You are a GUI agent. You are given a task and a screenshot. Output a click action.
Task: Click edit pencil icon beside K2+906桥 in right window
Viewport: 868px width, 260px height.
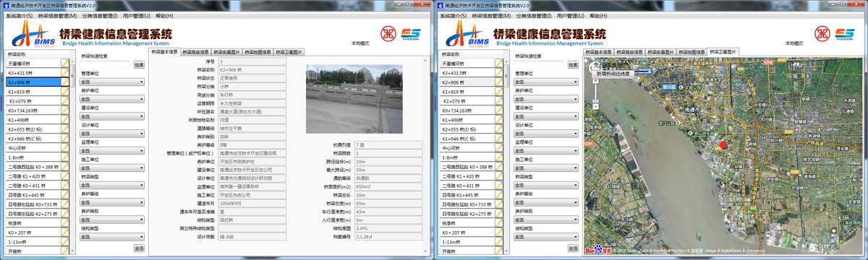tap(498, 82)
